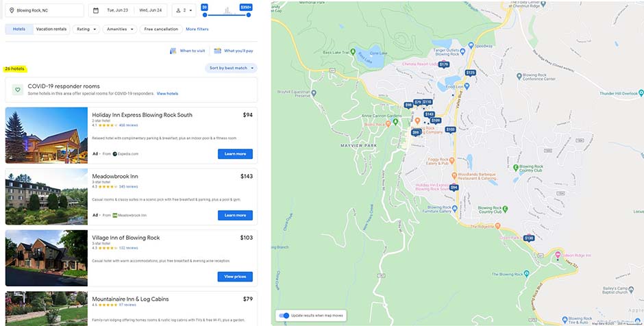The image size is (644, 326).
Task: Click the Tue, Jun 23 check-in date
Action: (x=117, y=10)
